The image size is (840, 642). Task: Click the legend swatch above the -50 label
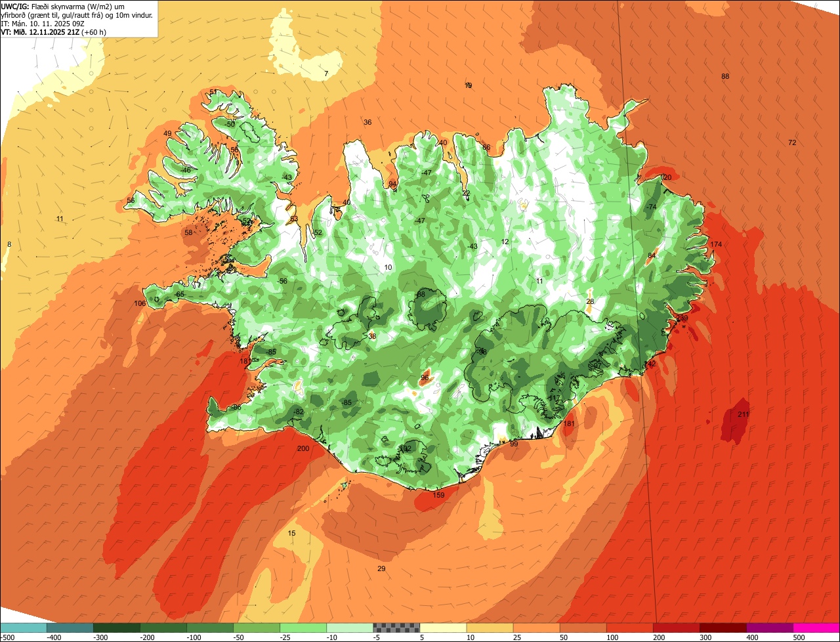click(256, 628)
